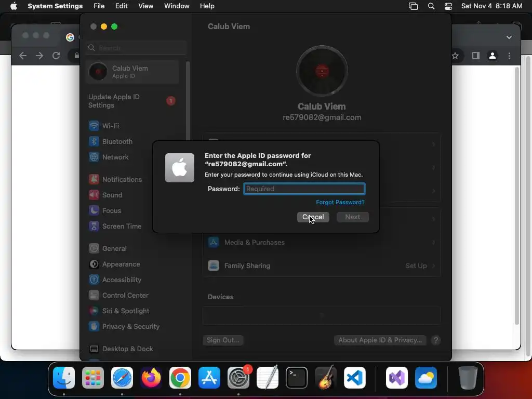Open Chrome profile avatar menu
This screenshot has height=399, width=532.
[x=493, y=56]
